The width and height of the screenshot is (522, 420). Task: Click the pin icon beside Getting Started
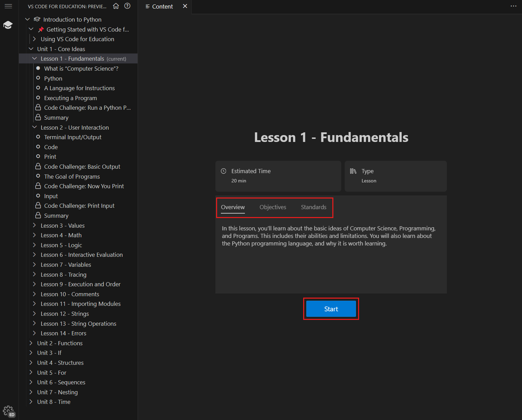(41, 29)
